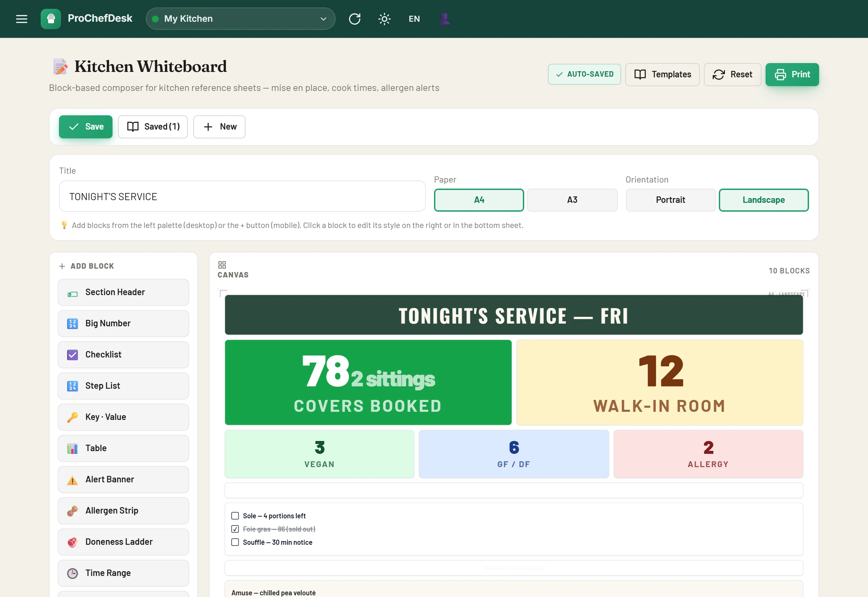Click the Alert Banner warning icon
The height and width of the screenshot is (597, 868).
(73, 480)
